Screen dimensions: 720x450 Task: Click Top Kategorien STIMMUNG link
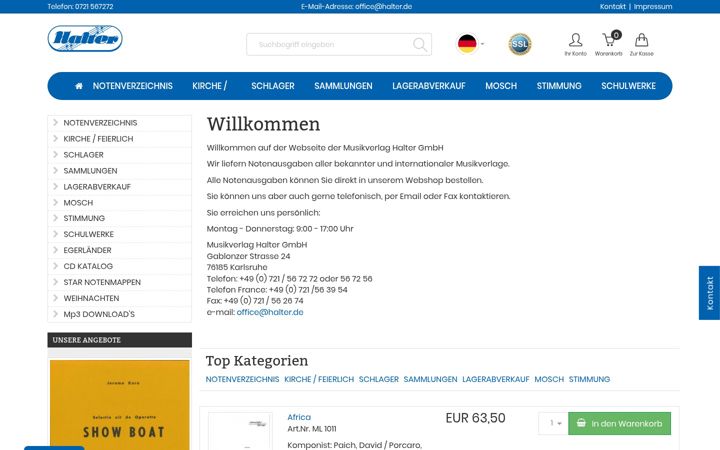pos(590,379)
